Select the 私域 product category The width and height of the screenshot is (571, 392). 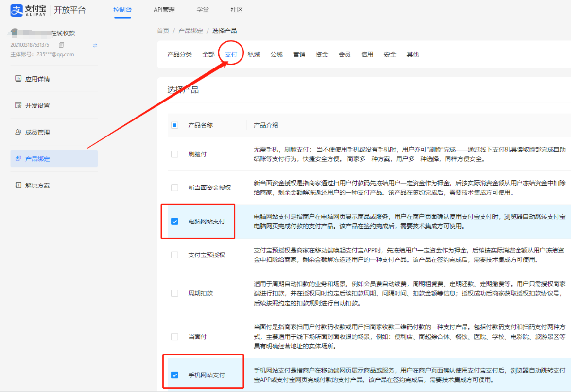tap(254, 54)
